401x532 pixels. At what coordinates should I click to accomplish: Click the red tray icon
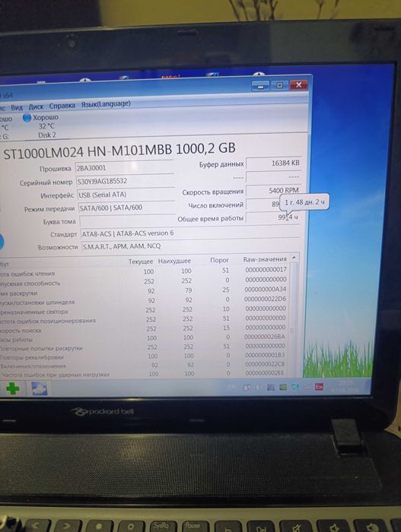click(319, 387)
